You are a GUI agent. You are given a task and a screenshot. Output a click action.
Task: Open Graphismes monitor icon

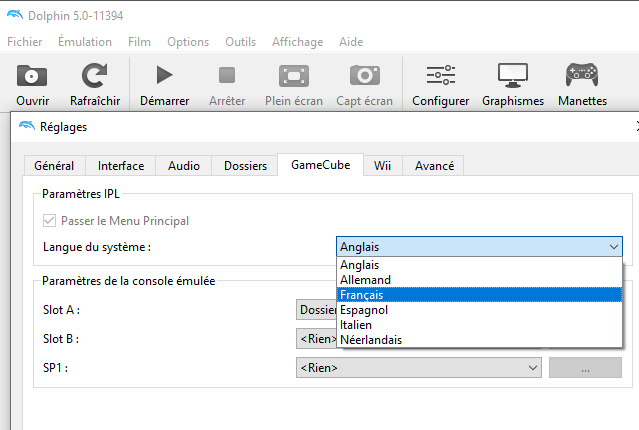pos(513,75)
